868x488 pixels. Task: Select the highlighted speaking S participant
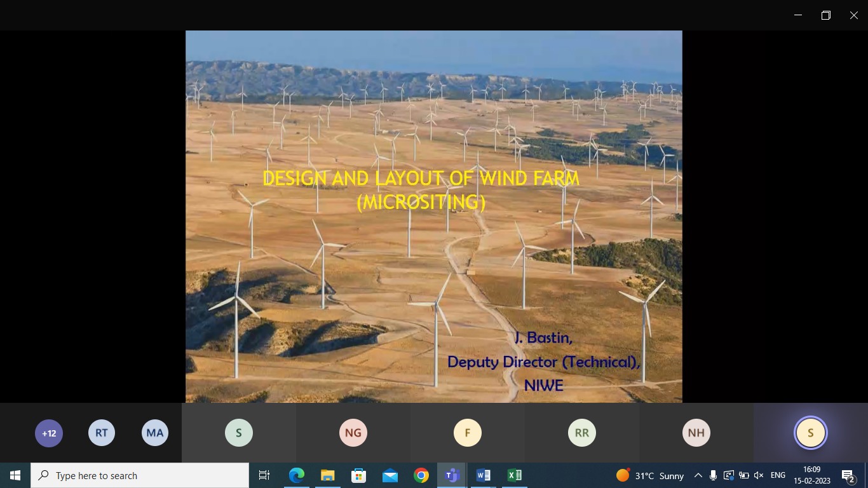tap(810, 433)
